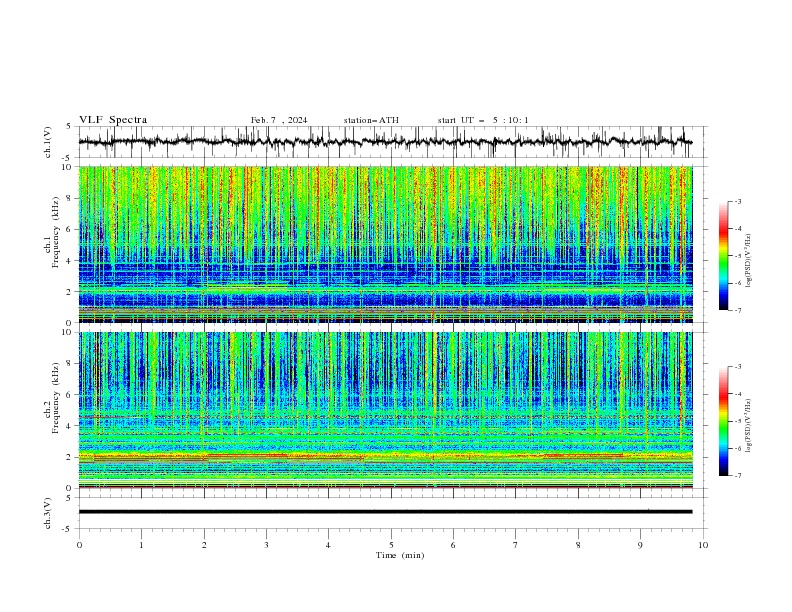
Task: Click time axis tick label "9"
Action: pos(640,545)
